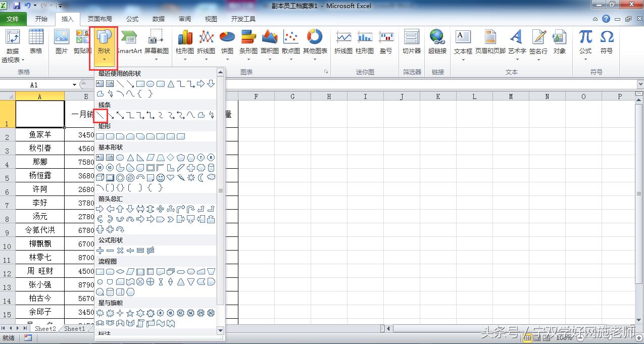Select the plain straight line shape under 线条
The height and width of the screenshot is (344, 644).
(101, 115)
